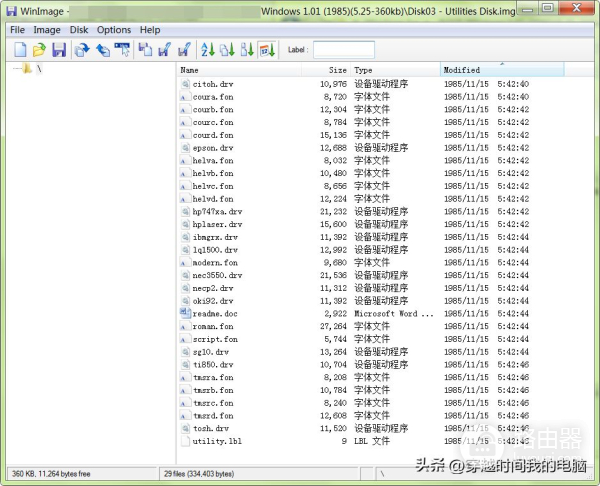Image resolution: width=600 pixels, height=486 pixels.
Task: Select the file script.fon
Action: pos(215,339)
